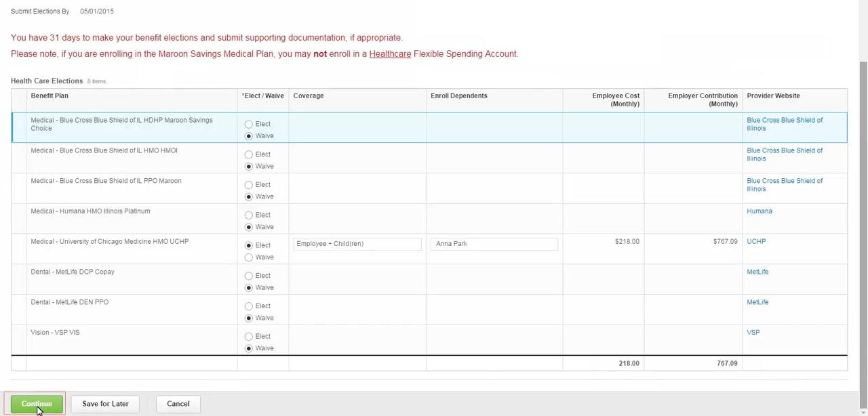Visit the UCHP provider website

coord(756,242)
